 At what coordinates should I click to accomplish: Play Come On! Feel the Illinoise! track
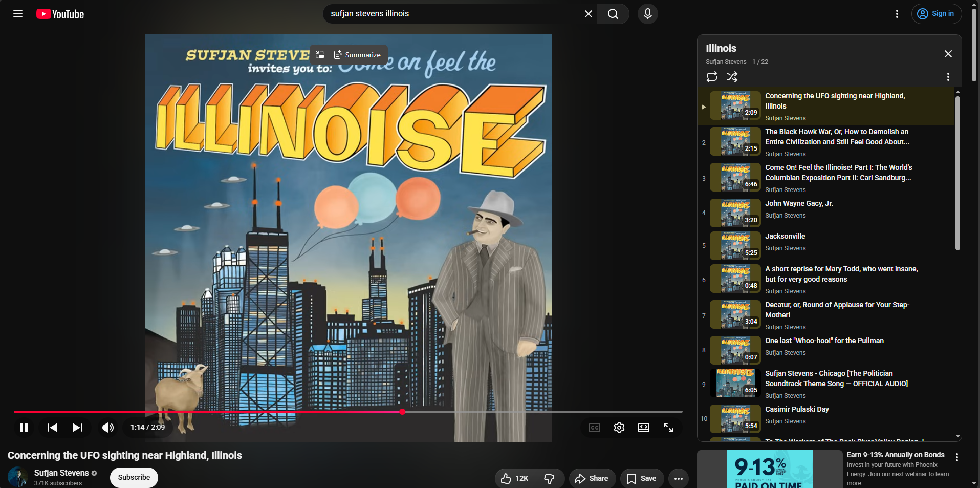coord(825,178)
